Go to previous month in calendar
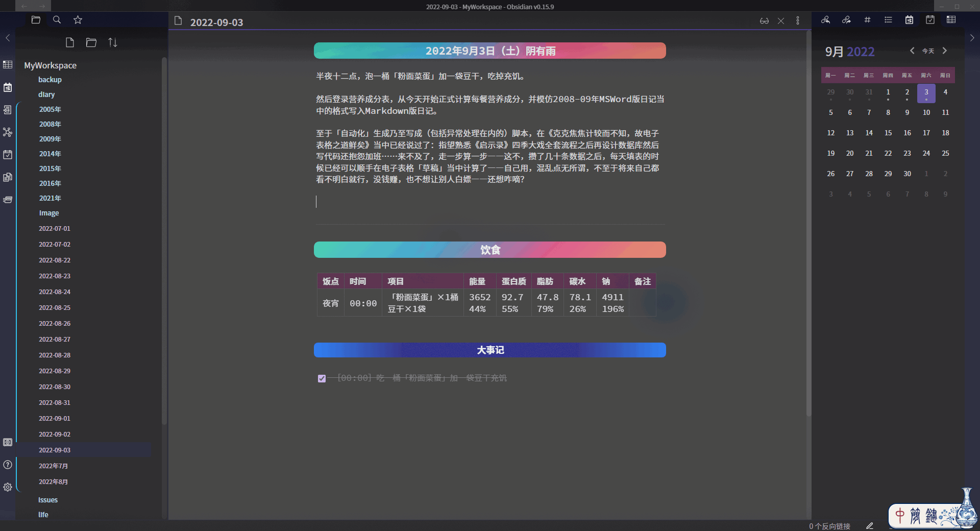 pos(912,51)
